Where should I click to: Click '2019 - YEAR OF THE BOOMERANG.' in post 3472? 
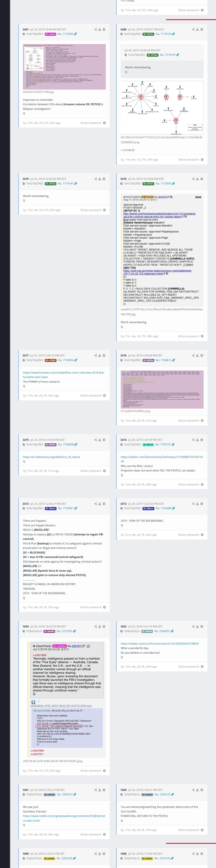(x=142, y=521)
